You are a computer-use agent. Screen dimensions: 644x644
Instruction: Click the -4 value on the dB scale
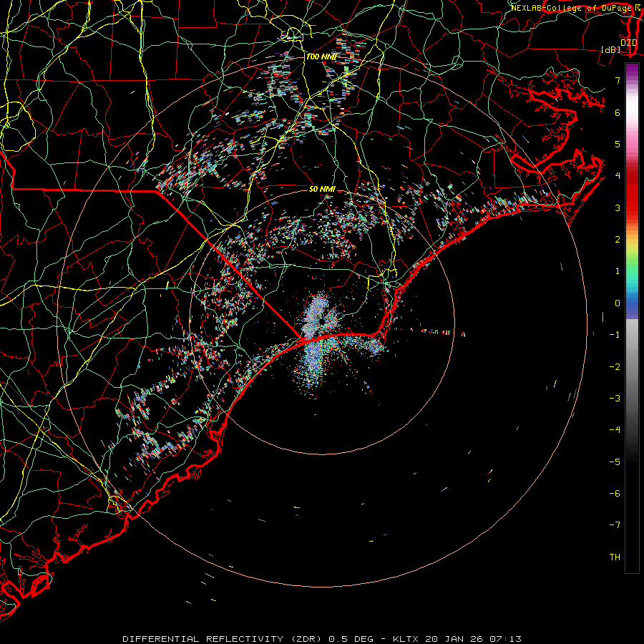coord(615,430)
